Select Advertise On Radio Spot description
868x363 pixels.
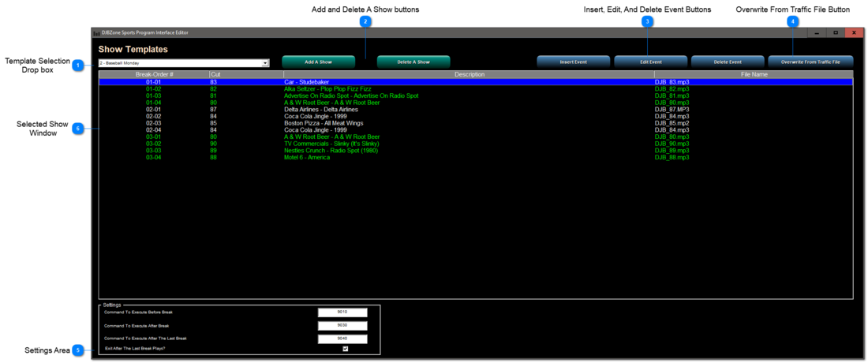pyautogui.click(x=351, y=95)
